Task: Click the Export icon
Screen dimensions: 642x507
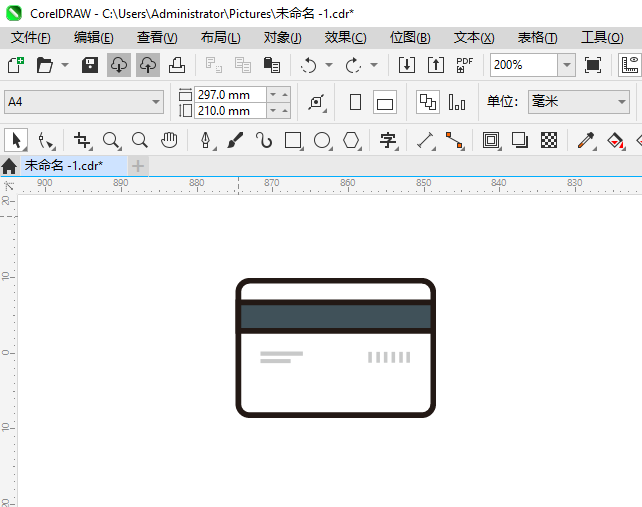Action: point(436,65)
